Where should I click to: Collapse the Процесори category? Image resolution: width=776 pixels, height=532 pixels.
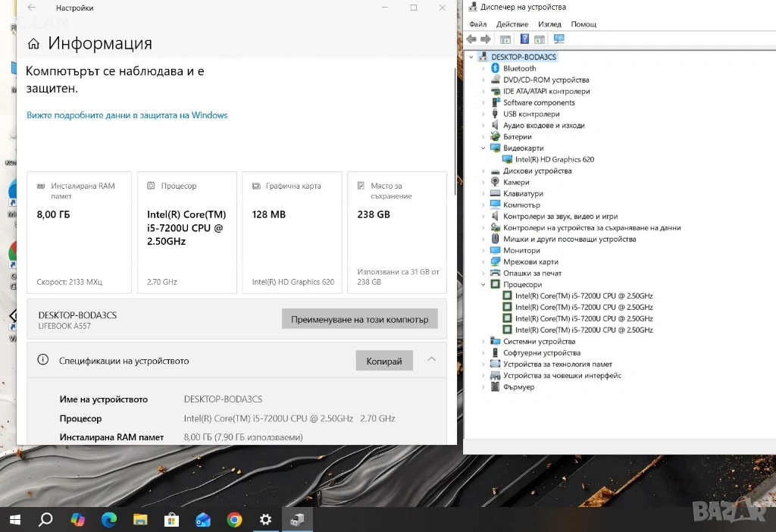click(483, 285)
